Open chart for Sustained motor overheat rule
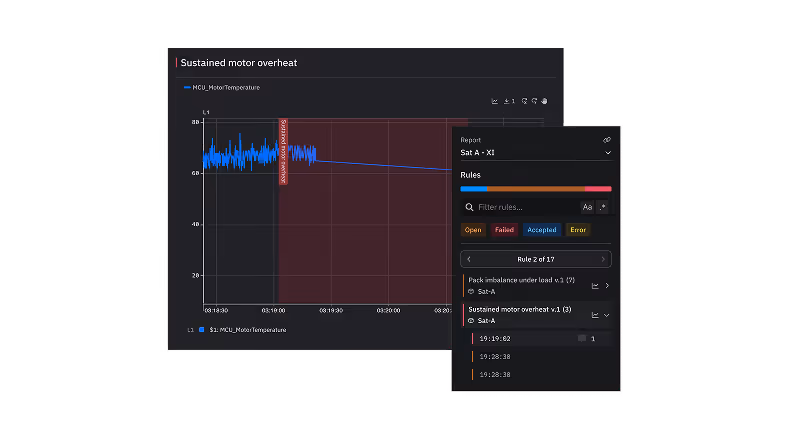 click(595, 315)
